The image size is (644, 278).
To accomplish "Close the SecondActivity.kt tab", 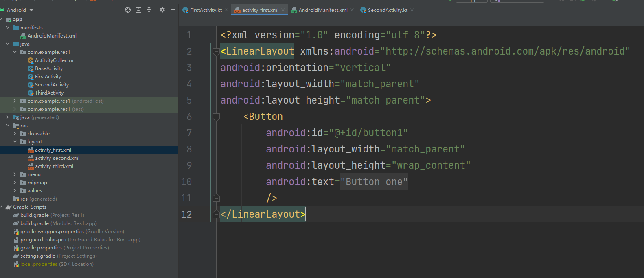I will tap(412, 10).
